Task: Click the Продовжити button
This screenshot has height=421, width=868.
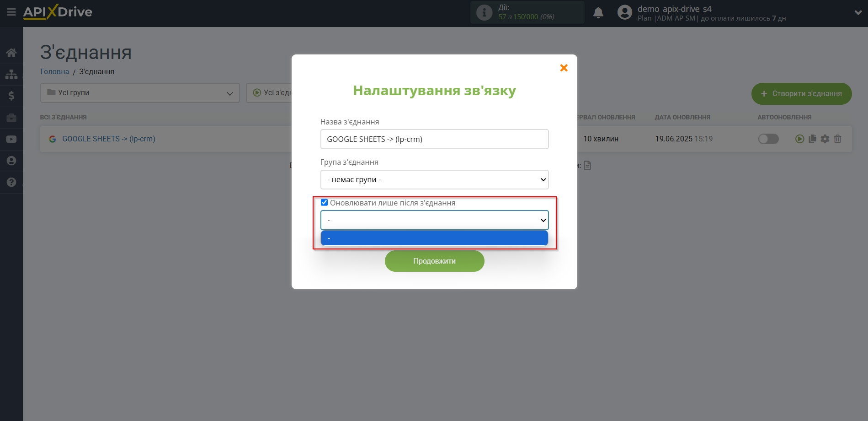Action: pyautogui.click(x=434, y=261)
